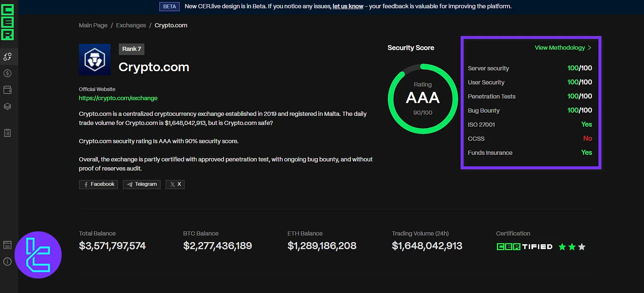The image size is (644, 293).
Task: Click the Total Balance $3,571,797,574 value
Action: tap(112, 246)
